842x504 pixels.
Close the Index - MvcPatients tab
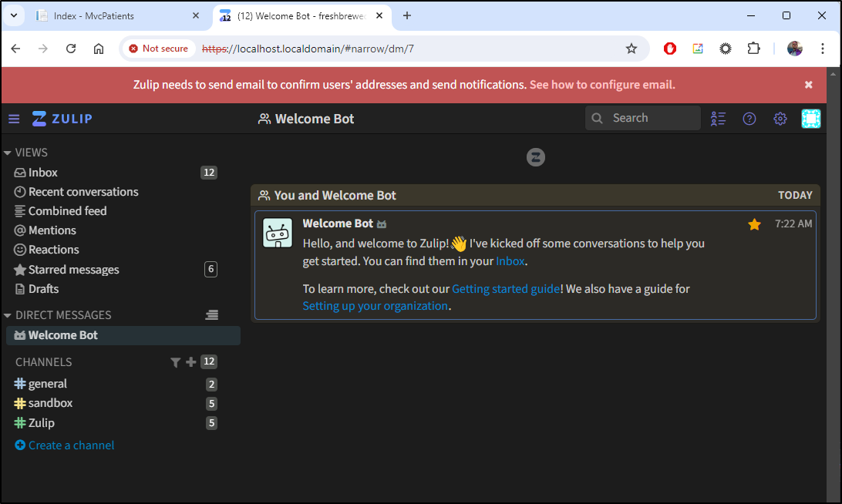pos(196,16)
